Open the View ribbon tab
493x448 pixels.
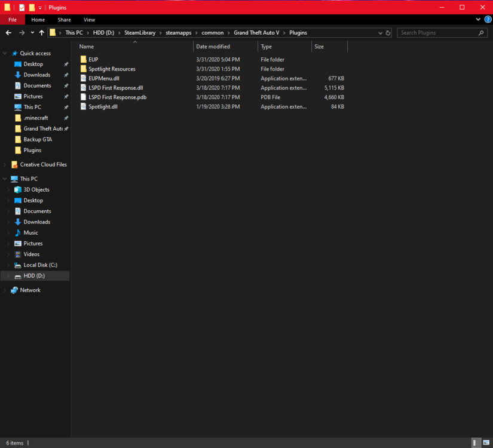point(89,20)
